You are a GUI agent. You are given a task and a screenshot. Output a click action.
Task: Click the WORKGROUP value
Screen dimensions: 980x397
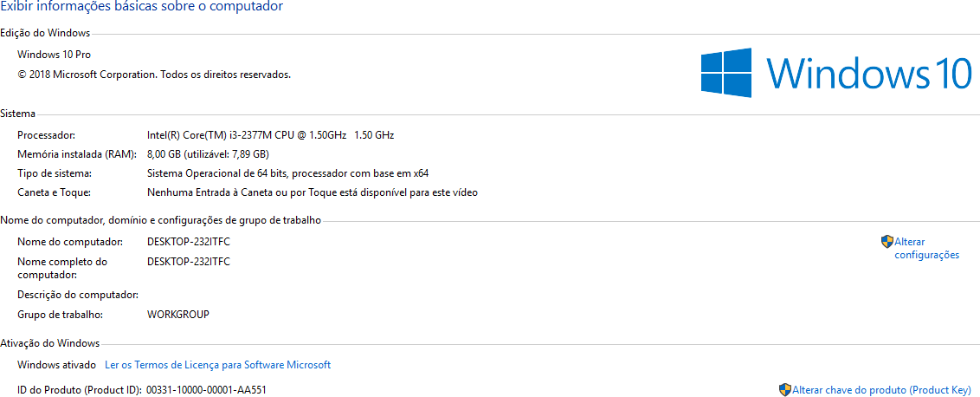tap(178, 315)
